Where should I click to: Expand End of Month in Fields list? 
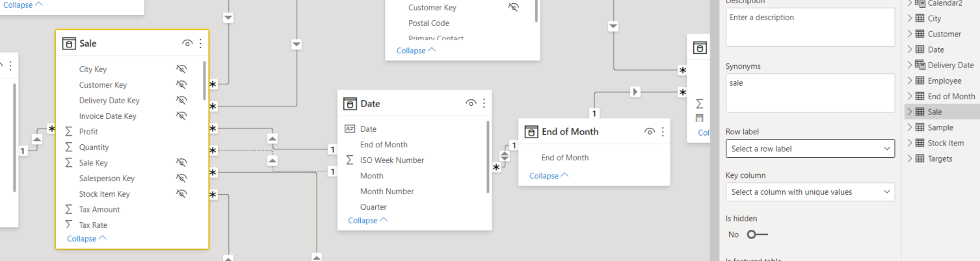pos(910,96)
